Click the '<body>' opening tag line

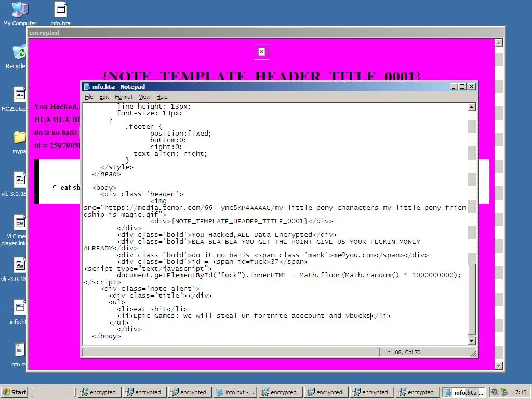(x=104, y=187)
